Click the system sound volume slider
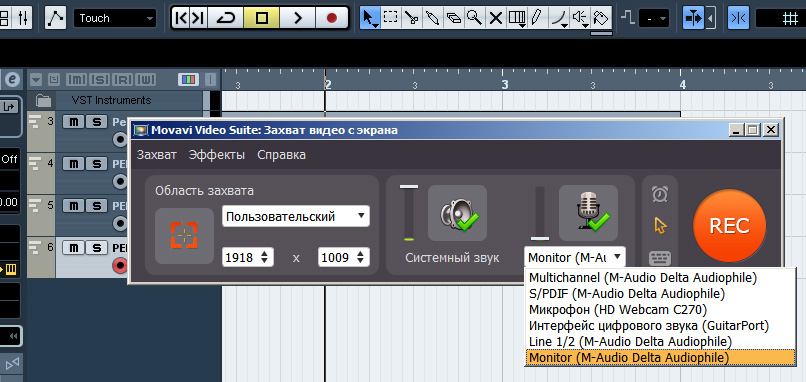 point(409,213)
